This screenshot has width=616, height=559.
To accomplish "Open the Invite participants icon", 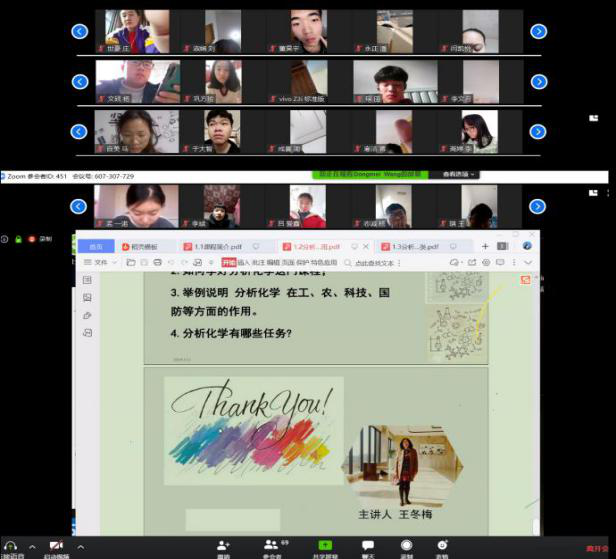I will pyautogui.click(x=223, y=545).
